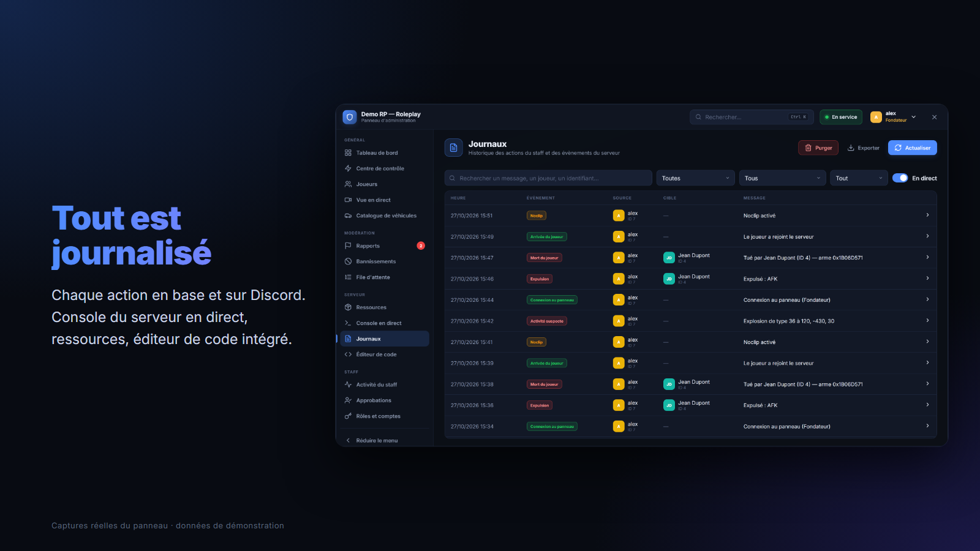Expand the alex Fondateur account menu chevron
The width and height of the screenshot is (980, 551).
(913, 117)
